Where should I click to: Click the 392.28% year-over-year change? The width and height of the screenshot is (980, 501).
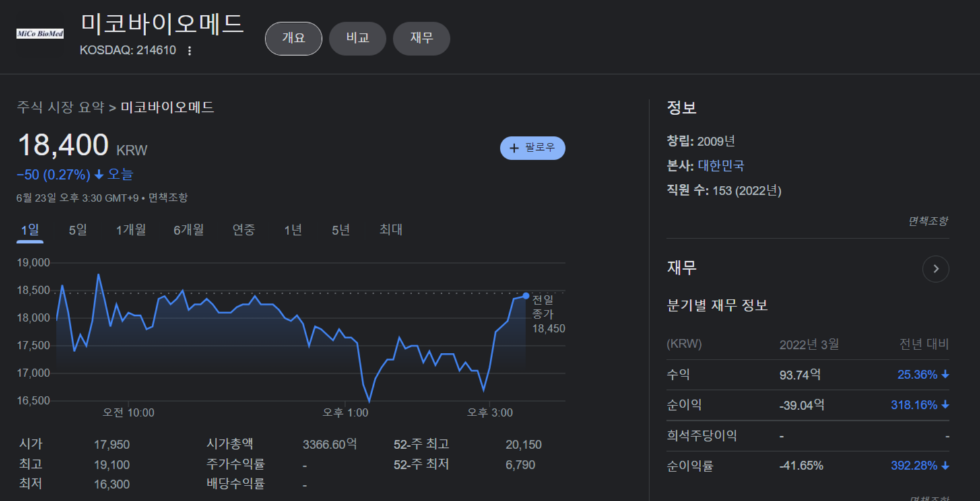(x=919, y=466)
